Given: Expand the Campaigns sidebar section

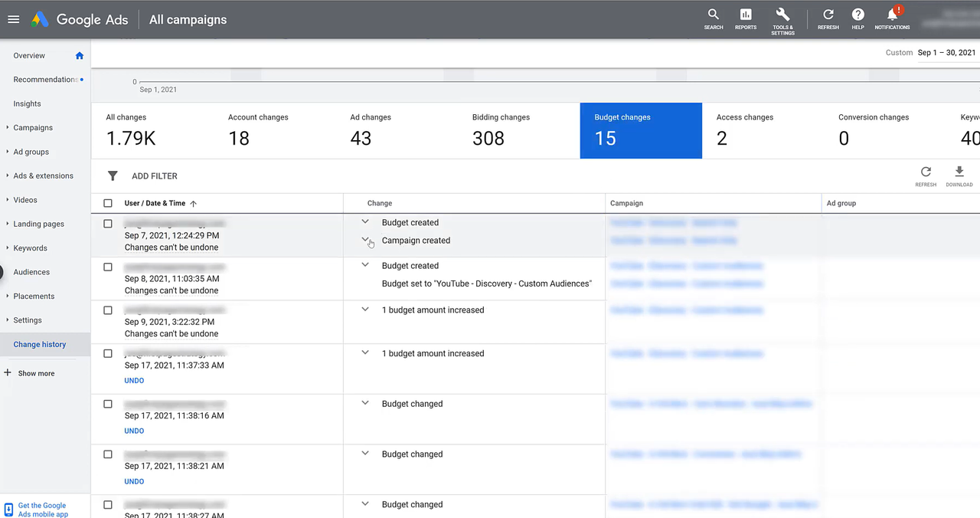Looking at the screenshot, I should [x=7, y=128].
